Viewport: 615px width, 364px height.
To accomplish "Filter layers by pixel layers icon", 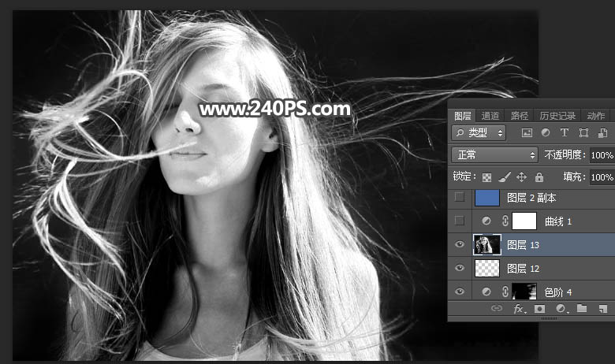I will [x=527, y=133].
